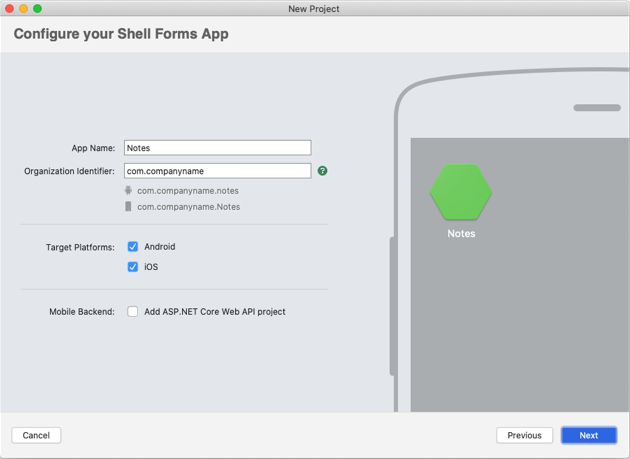Viewport: 630px width, 459px height.
Task: Uncheck the Android target platform
Action: (x=132, y=246)
